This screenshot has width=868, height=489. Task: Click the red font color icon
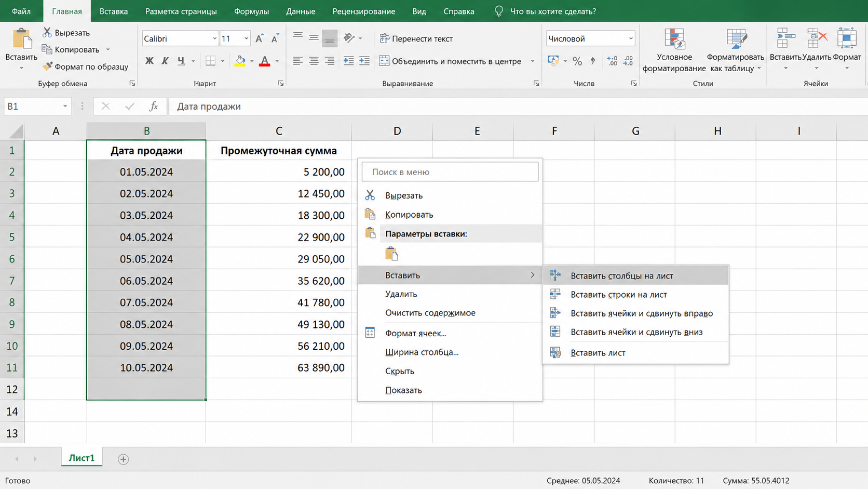pyautogui.click(x=265, y=61)
